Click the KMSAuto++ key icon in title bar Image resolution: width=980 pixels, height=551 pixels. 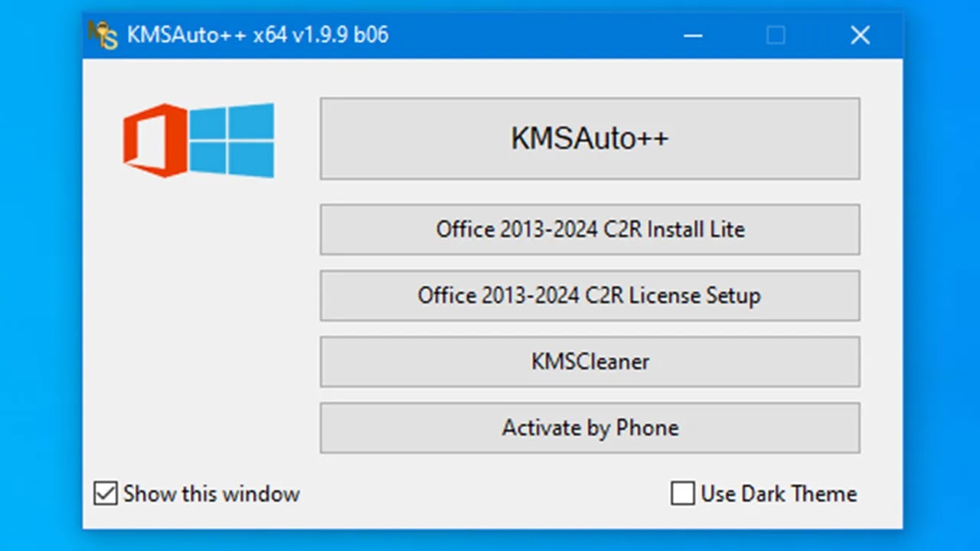coord(103,35)
